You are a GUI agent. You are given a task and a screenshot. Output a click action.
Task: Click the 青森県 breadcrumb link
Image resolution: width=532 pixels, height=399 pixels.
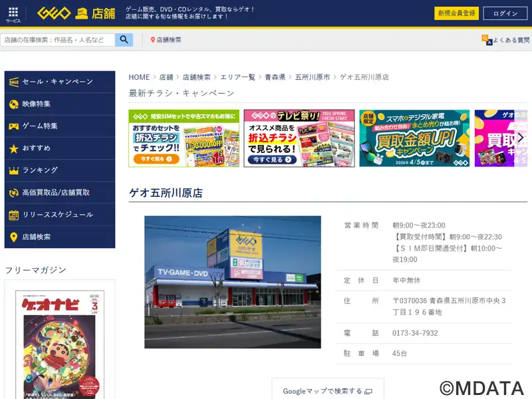tap(275, 77)
